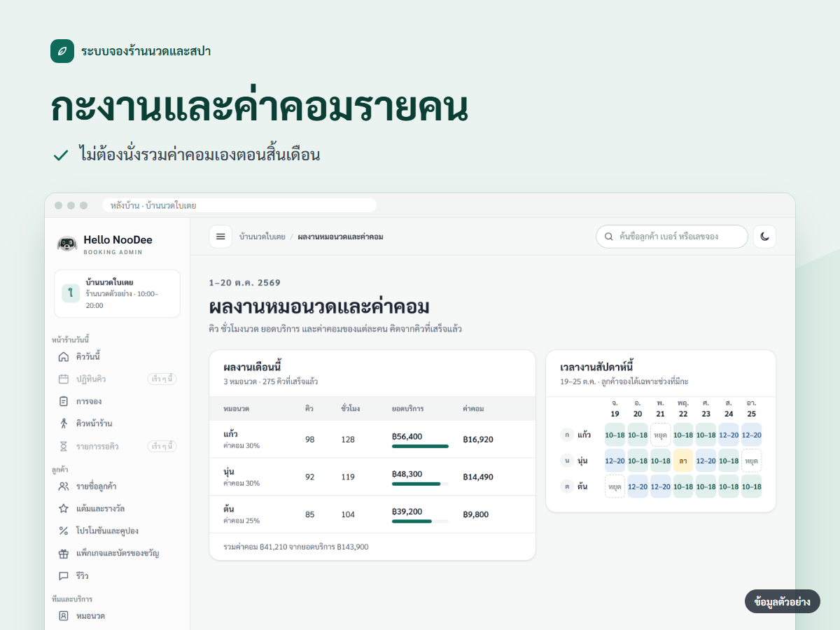840x630 pixels.
Task: Open รายชื่อลูกค้า sidebar item
Action: pos(117,486)
